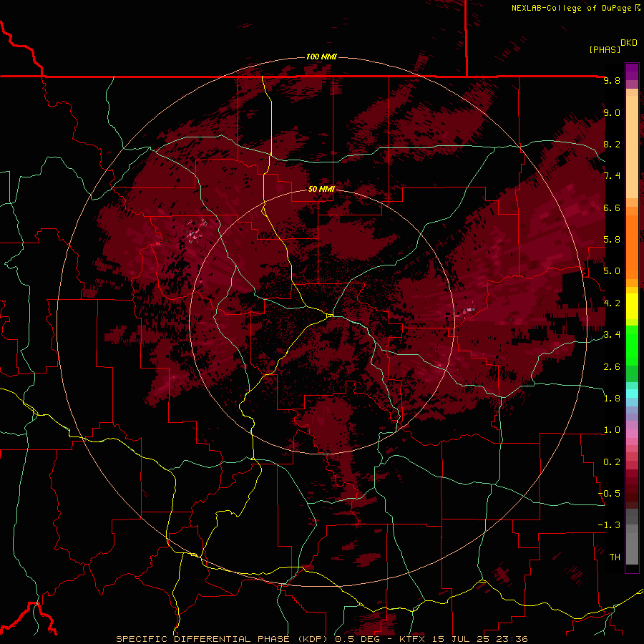Click the 100 NMI range ring label
Image resolution: width=644 pixels, height=644 pixels.
321,57
